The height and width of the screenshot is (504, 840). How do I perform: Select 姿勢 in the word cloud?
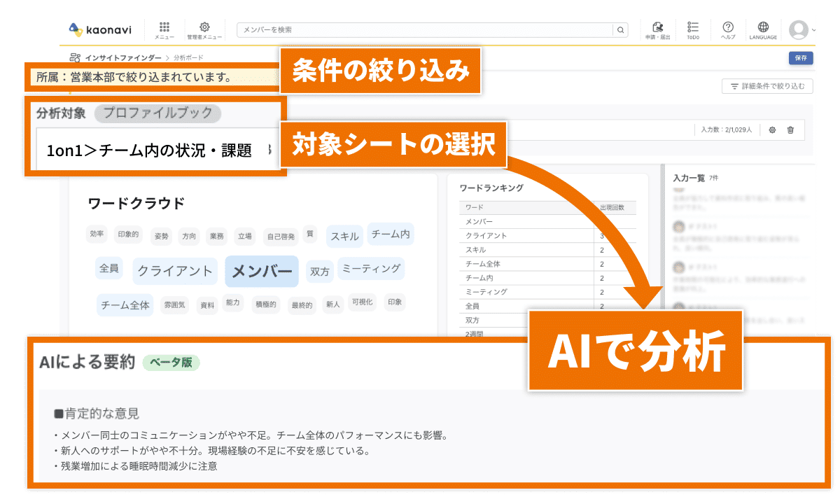(x=161, y=236)
